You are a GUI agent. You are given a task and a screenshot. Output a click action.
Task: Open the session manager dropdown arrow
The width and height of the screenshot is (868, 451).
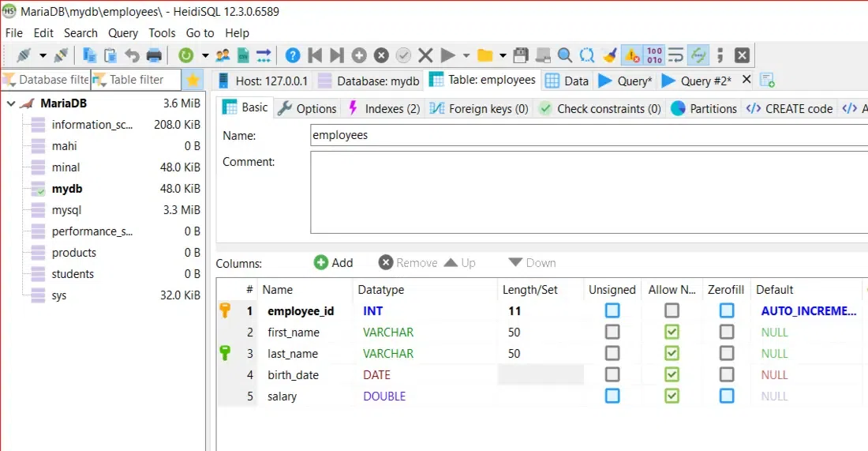pyautogui.click(x=42, y=55)
